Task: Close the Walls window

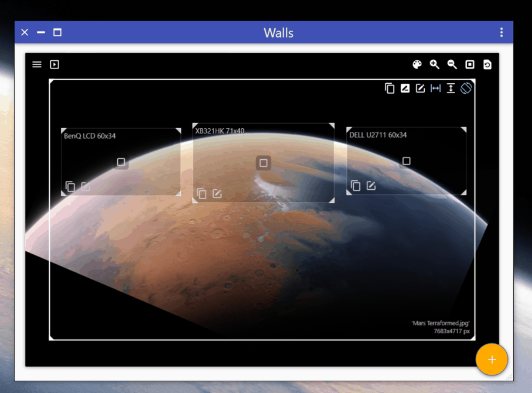Action: (25, 33)
